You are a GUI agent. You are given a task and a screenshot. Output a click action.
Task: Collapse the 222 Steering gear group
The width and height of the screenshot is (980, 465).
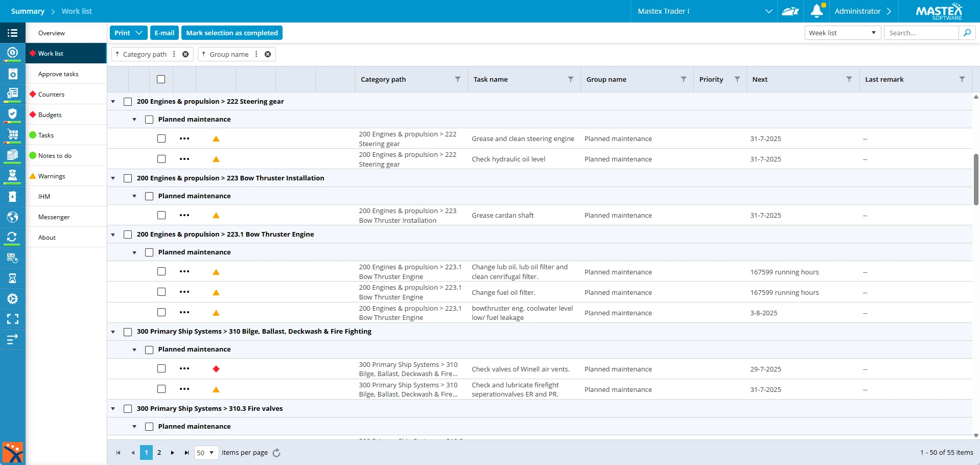113,102
